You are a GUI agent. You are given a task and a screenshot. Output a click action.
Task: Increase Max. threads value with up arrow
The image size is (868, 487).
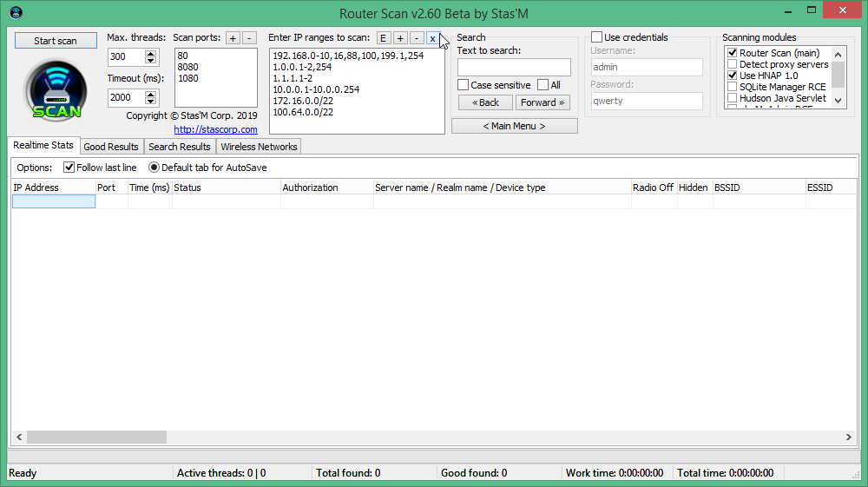point(150,53)
